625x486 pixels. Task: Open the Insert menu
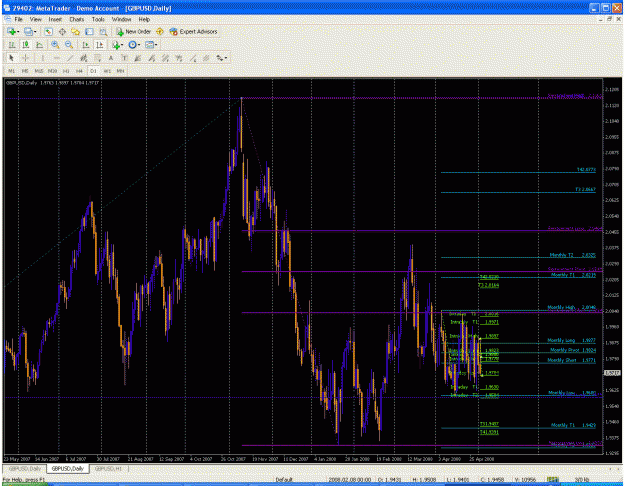click(55, 19)
